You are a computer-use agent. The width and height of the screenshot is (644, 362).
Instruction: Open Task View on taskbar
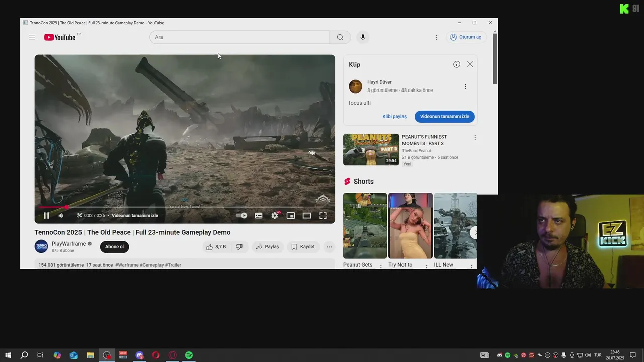pyautogui.click(x=40, y=355)
